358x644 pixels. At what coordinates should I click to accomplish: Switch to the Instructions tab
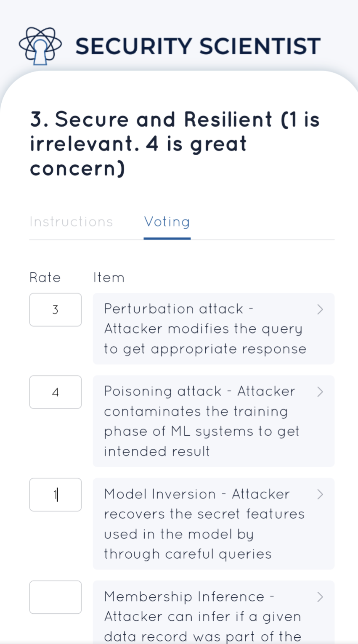(71, 222)
